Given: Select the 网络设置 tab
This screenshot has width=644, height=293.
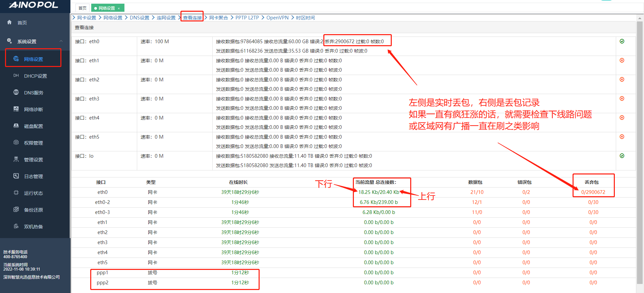Looking at the screenshot, I should pos(107,8).
